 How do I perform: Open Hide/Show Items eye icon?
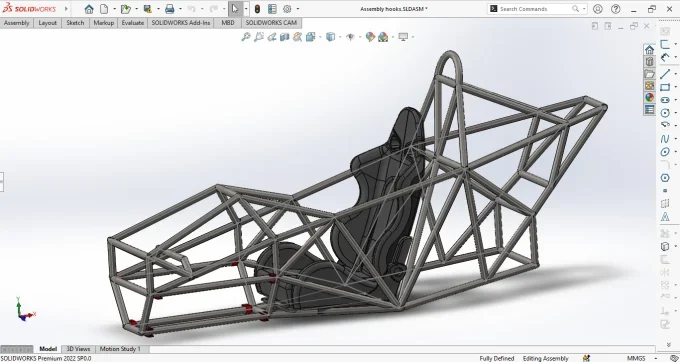pyautogui.click(x=350, y=37)
